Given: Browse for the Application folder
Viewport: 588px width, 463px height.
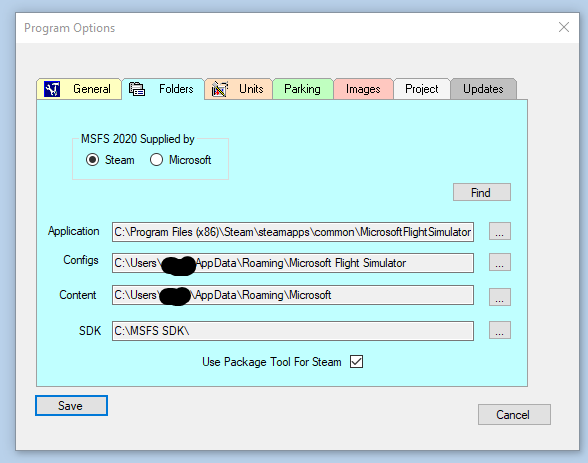Looking at the screenshot, I should [500, 231].
